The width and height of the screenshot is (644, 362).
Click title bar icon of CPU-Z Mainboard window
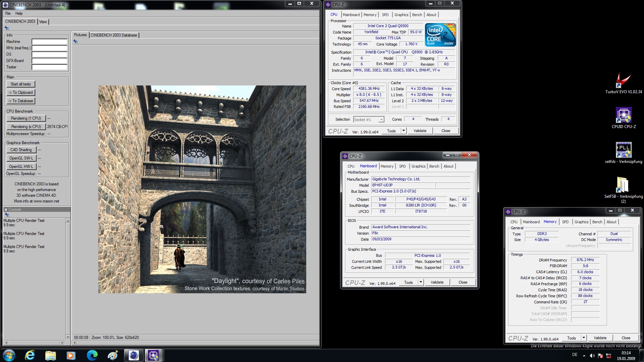click(x=345, y=156)
